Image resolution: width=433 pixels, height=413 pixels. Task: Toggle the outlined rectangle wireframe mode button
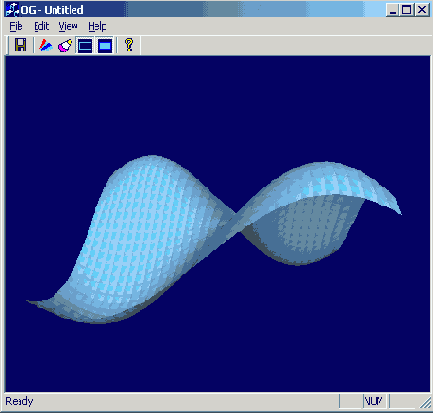85,45
